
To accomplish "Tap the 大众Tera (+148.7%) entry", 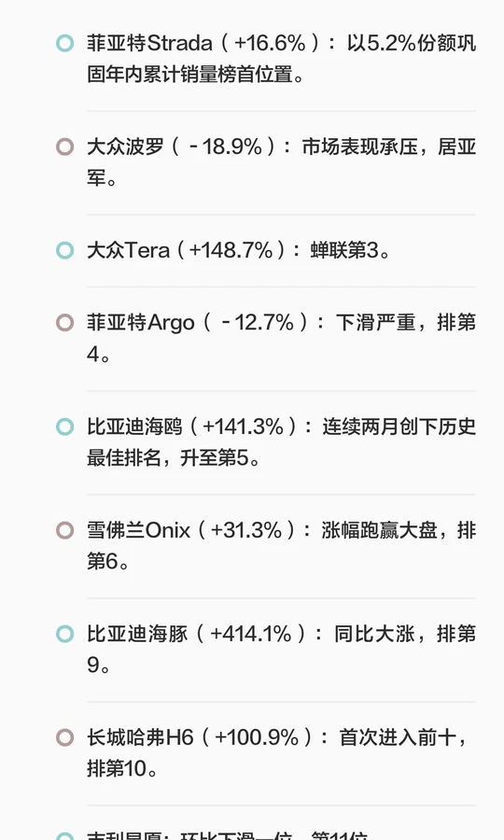I will click(x=239, y=250).
